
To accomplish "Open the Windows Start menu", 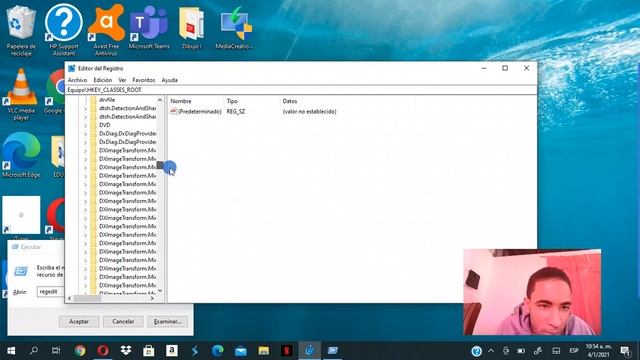I will [x=11, y=351].
